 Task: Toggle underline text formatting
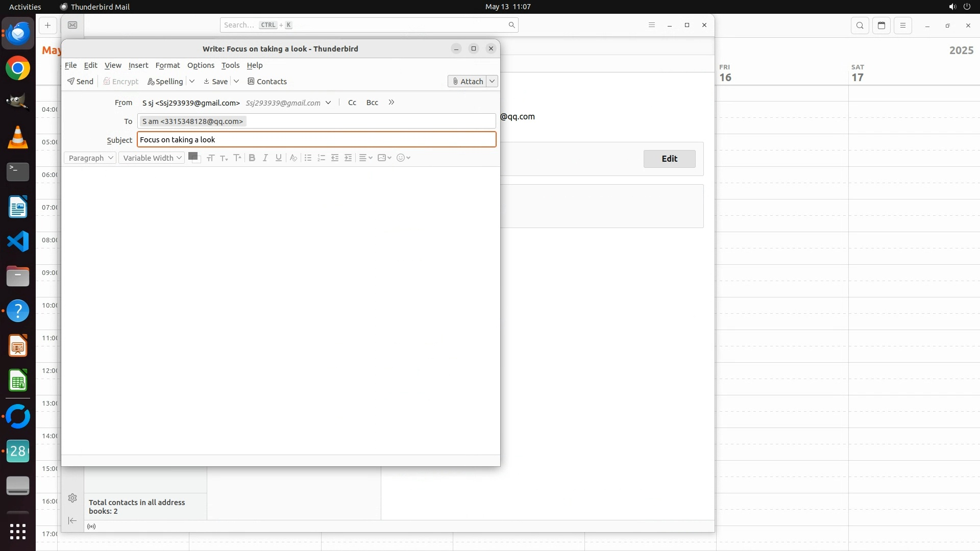coord(278,158)
